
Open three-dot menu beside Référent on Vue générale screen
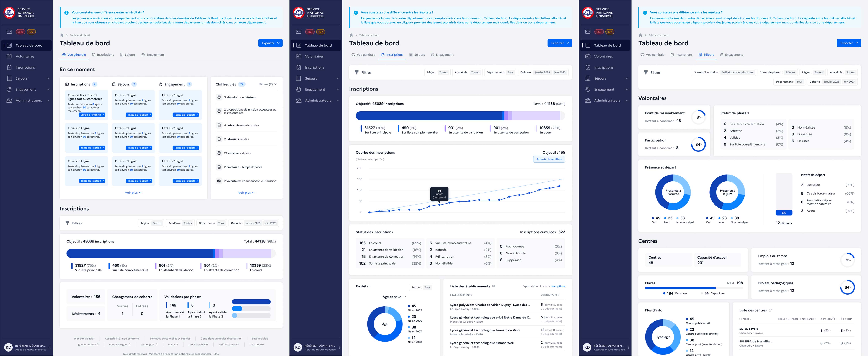coord(50,347)
